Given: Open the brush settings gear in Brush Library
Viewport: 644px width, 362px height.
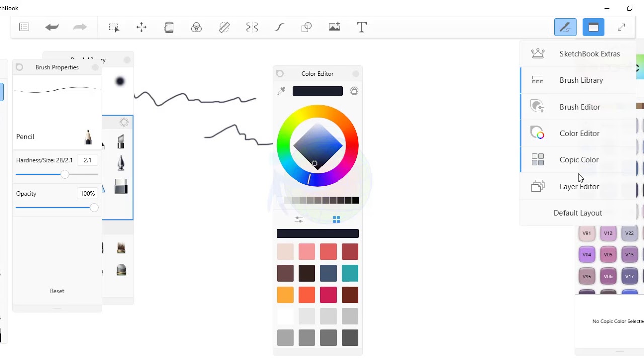Looking at the screenshot, I should (x=124, y=122).
